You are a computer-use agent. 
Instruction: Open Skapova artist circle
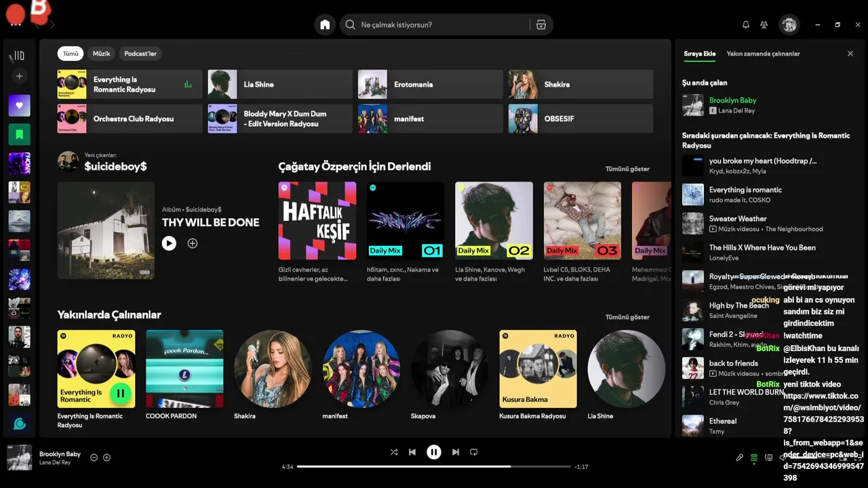450,369
